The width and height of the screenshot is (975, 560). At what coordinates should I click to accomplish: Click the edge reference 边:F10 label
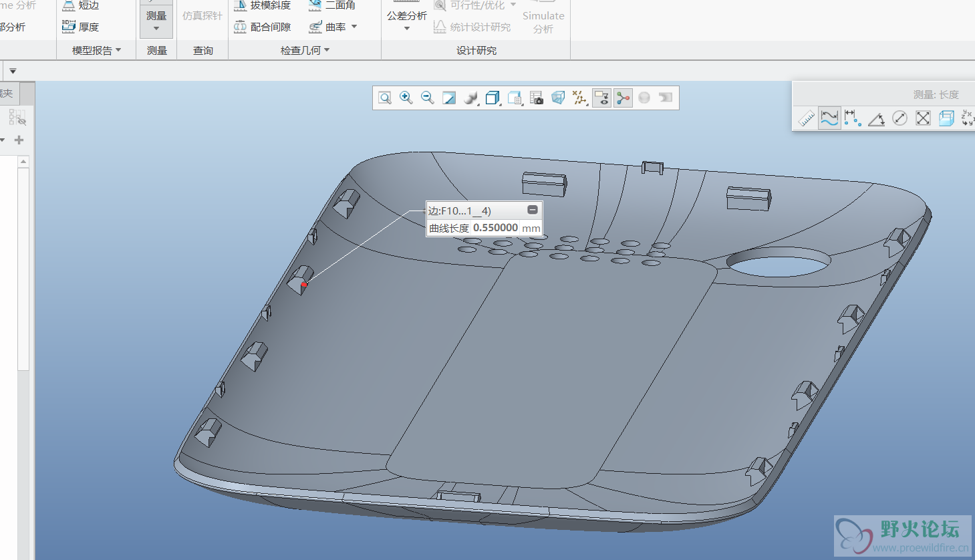tap(460, 211)
